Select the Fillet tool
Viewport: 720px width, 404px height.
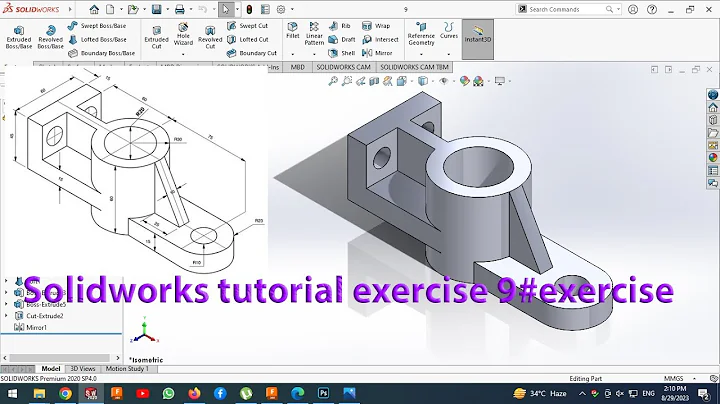point(292,30)
